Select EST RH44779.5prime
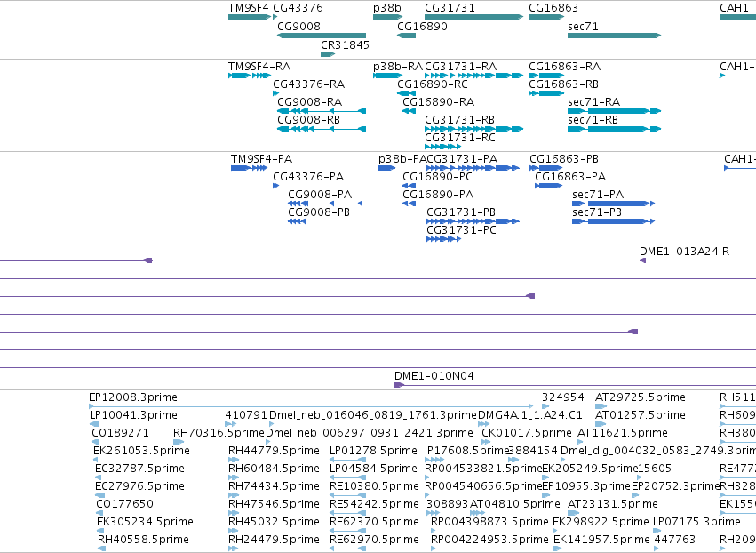 (234, 460)
